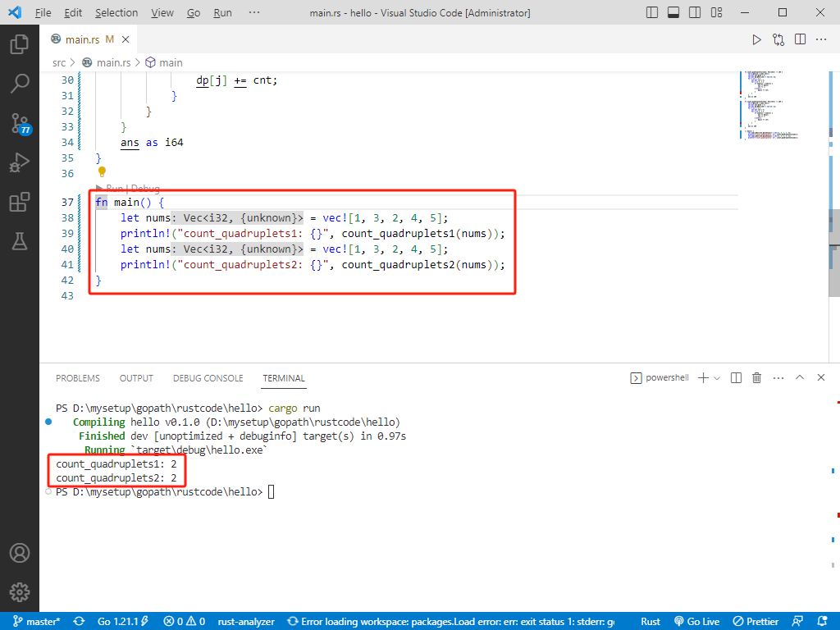The image size is (840, 630).
Task: Click the lightbulb code action icon
Action: [102, 172]
